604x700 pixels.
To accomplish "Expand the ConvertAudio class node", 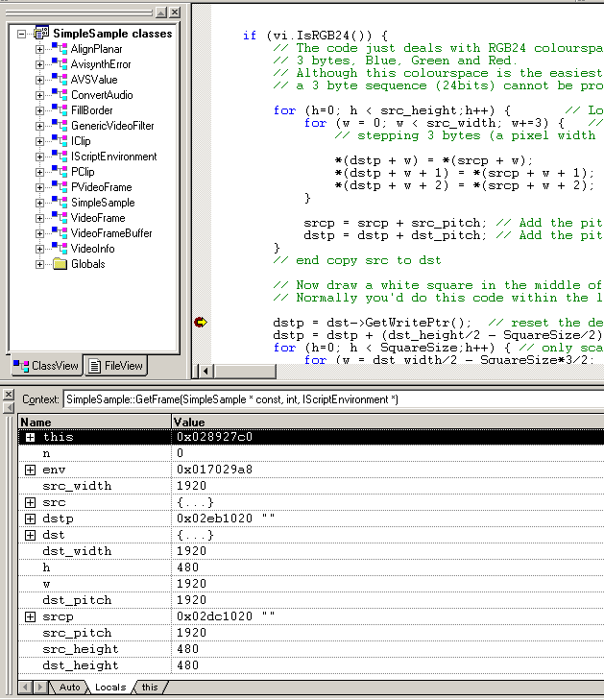I will [x=39, y=95].
